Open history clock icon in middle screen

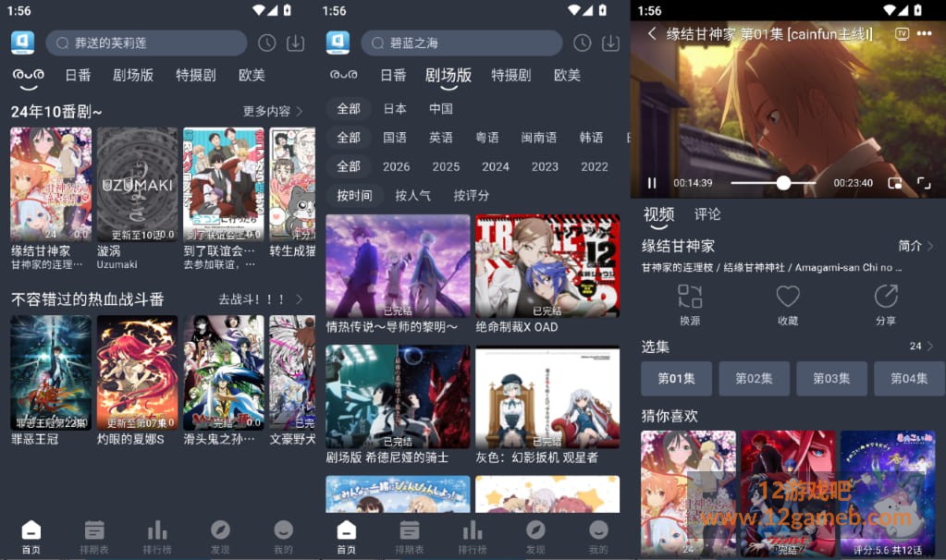pyautogui.click(x=583, y=43)
